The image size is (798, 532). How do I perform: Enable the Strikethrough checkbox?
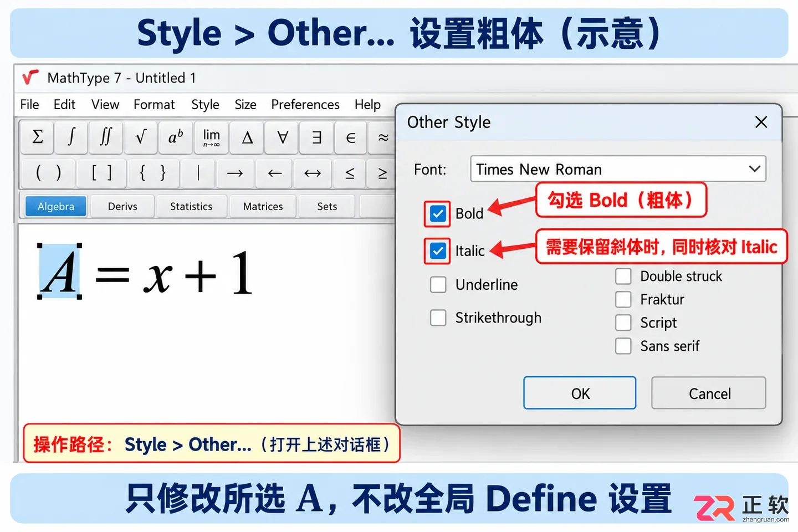438,318
